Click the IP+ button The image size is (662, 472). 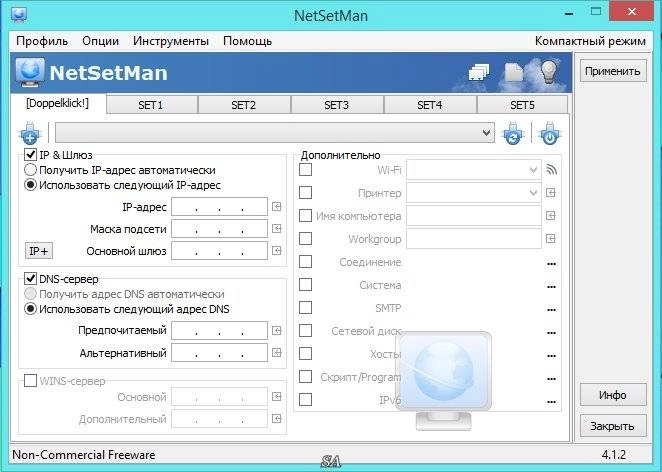(39, 251)
